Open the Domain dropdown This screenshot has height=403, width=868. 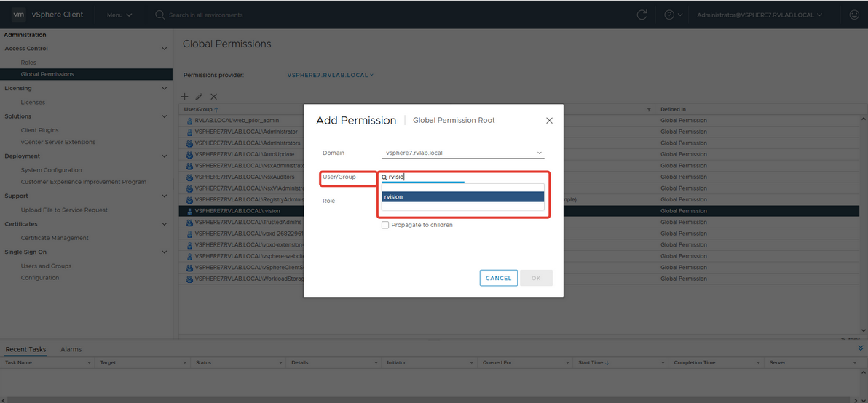(x=463, y=153)
